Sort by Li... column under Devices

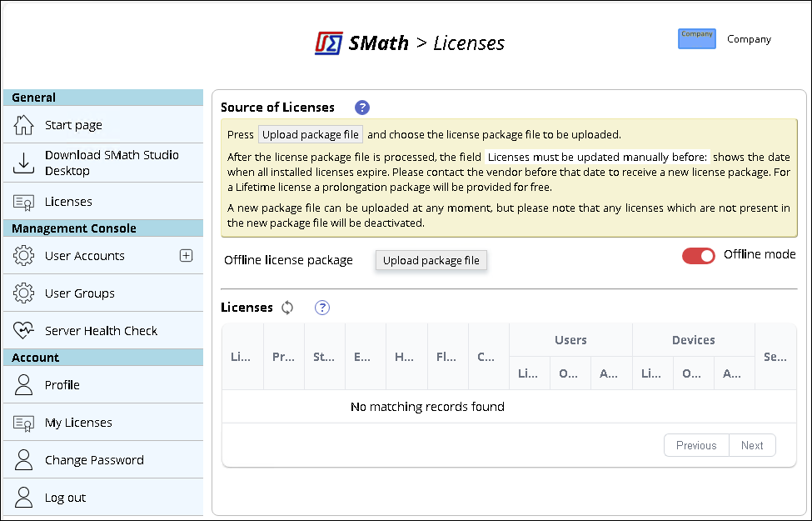pyautogui.click(x=651, y=373)
